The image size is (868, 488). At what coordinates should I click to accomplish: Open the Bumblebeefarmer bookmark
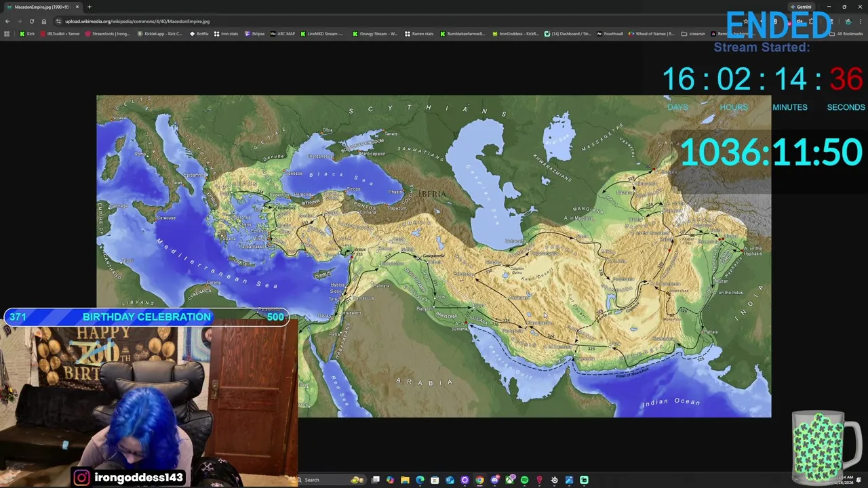[x=462, y=34]
